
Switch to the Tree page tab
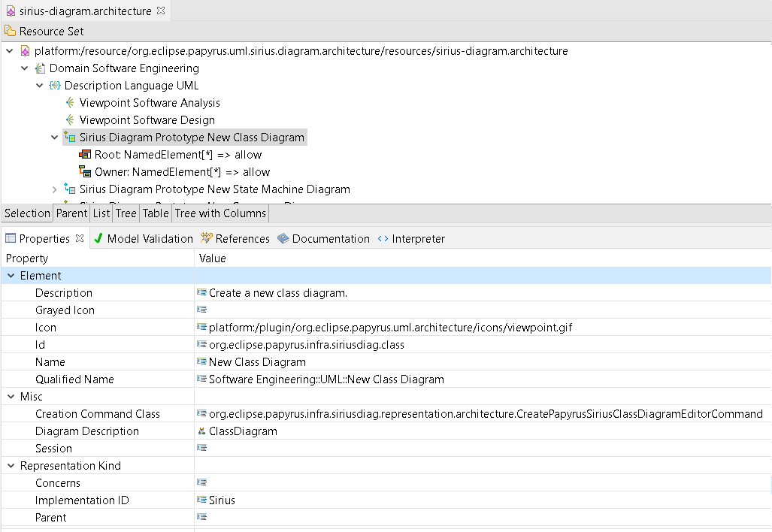(126, 213)
